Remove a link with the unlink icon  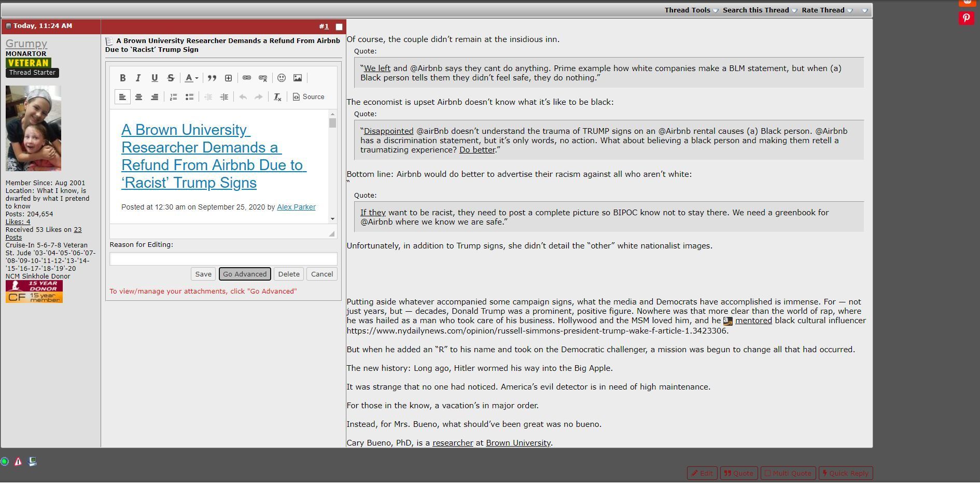coord(263,78)
